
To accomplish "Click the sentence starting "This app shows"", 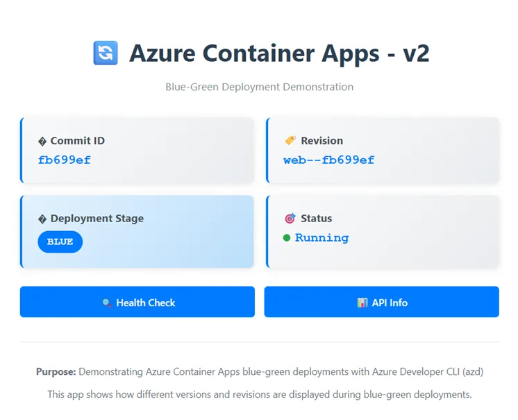I will click(259, 394).
